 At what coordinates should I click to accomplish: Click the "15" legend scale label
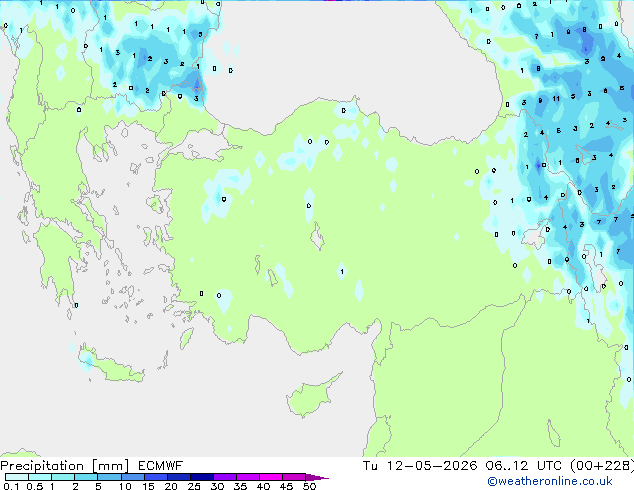(x=148, y=486)
